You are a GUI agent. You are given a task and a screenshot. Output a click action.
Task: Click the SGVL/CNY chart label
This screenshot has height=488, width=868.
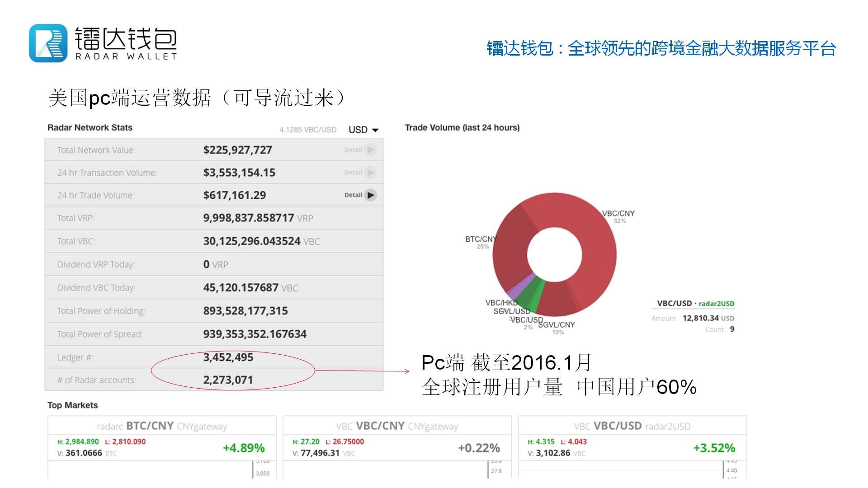coord(557,324)
